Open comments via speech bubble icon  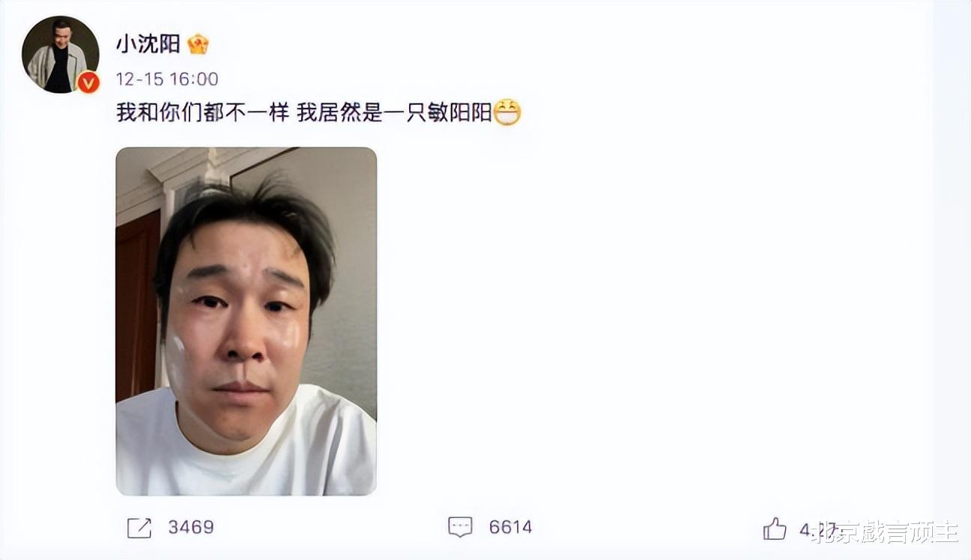point(460,527)
